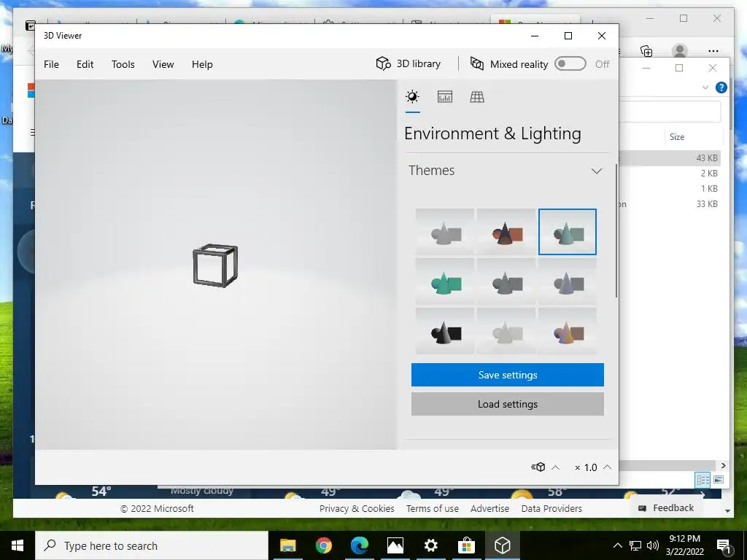Expand the × 1.0 speed chevron

point(608,467)
